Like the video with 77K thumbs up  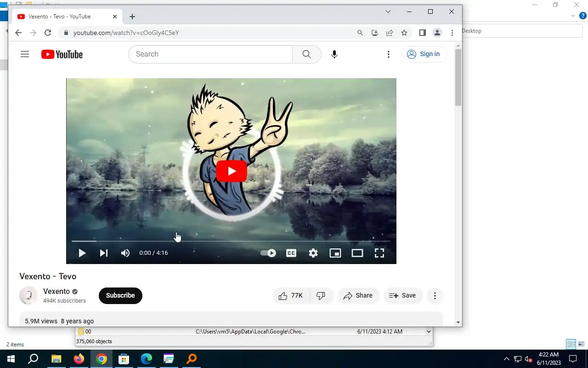(291, 296)
